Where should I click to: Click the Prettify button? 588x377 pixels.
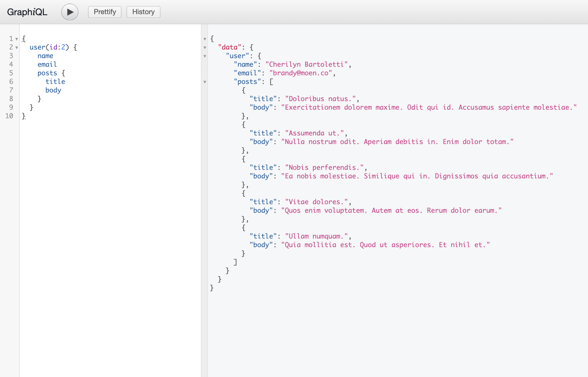[x=105, y=12]
